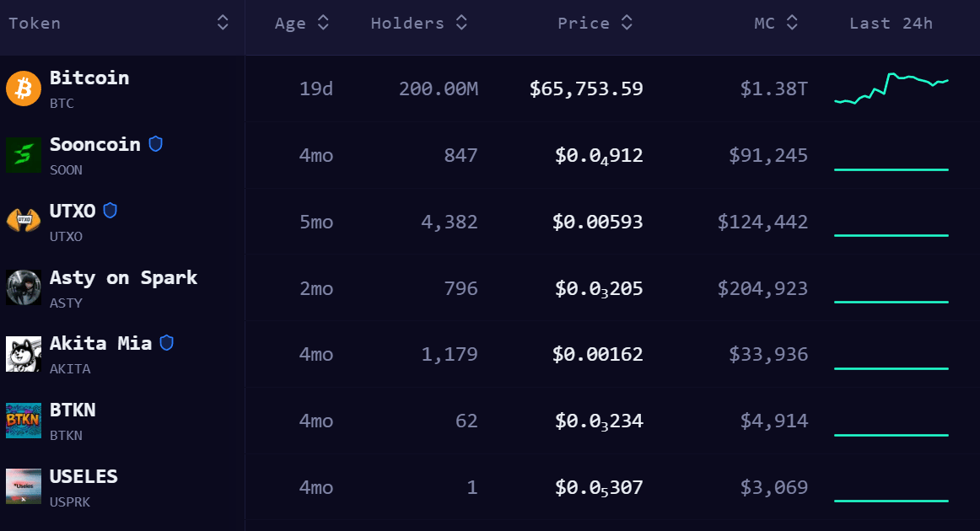980x531 pixels.
Task: Sort the list by Age
Action: (x=323, y=23)
